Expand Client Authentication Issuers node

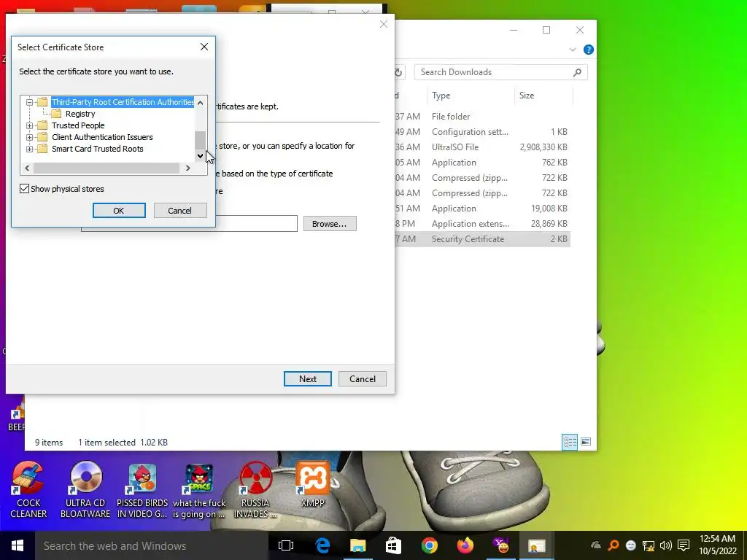click(29, 137)
